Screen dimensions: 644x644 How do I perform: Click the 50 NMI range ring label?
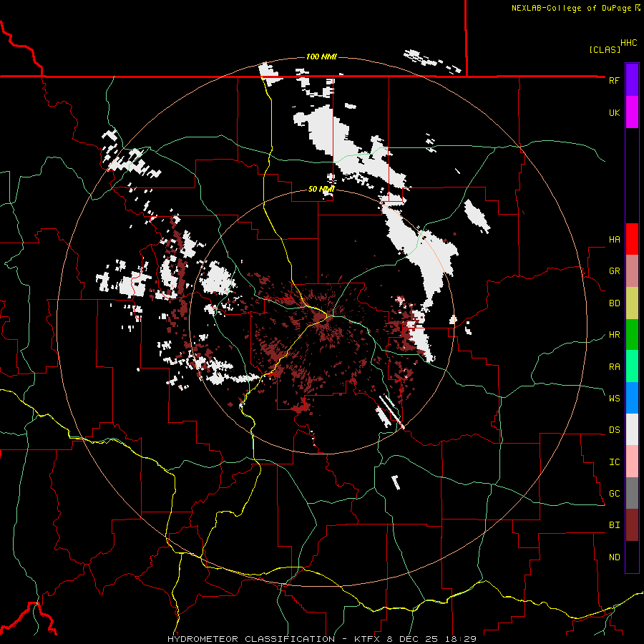(x=321, y=189)
